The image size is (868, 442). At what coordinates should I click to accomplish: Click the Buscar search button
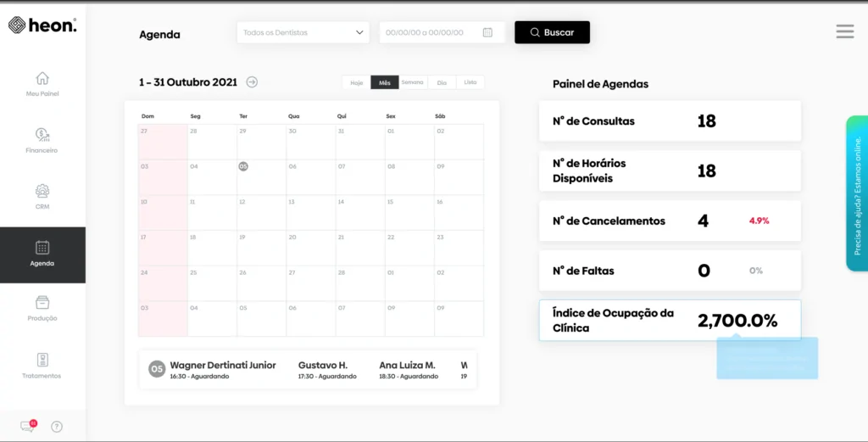[553, 33]
